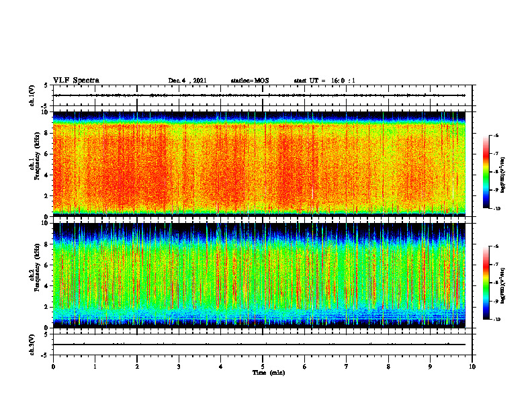The width and height of the screenshot is (532, 411).
Task: Click the ch.1 spectrogram color scale bar
Action: [x=486, y=172]
